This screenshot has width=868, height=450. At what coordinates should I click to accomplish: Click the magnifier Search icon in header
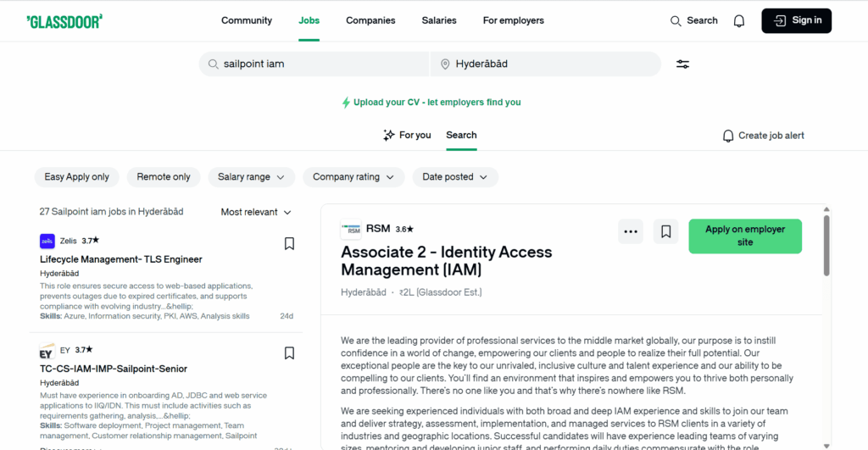[676, 21]
